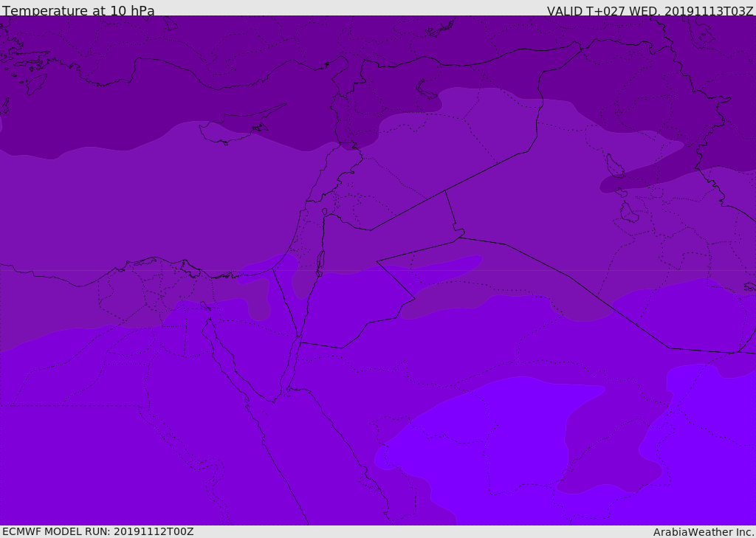The image size is (756, 538).
Task: Click the "Temperature at 10 hPa" title
Action: pos(78,11)
